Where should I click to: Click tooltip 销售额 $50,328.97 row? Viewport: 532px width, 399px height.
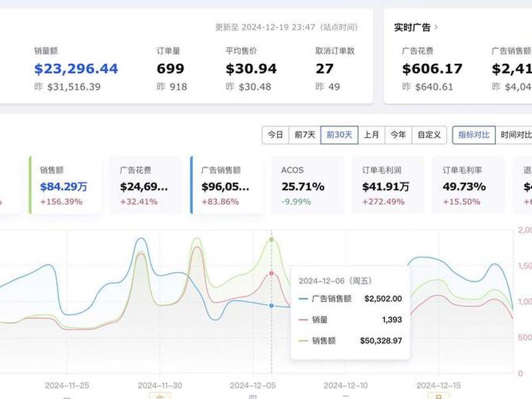tap(350, 340)
